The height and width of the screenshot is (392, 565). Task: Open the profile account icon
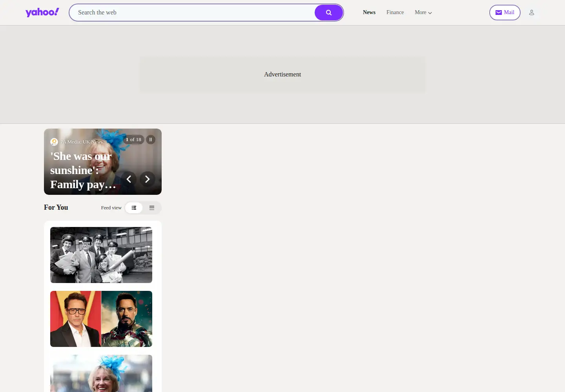(532, 13)
